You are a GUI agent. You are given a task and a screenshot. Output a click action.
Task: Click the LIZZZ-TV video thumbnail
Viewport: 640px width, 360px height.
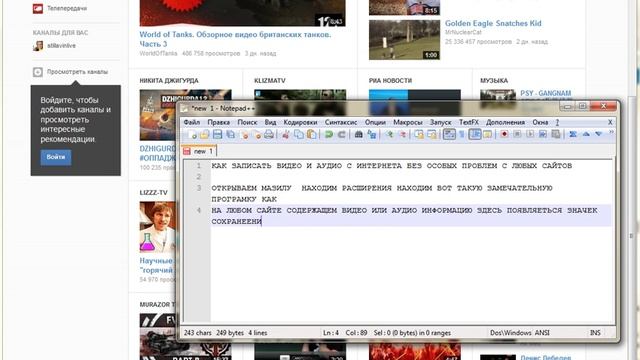point(158,227)
